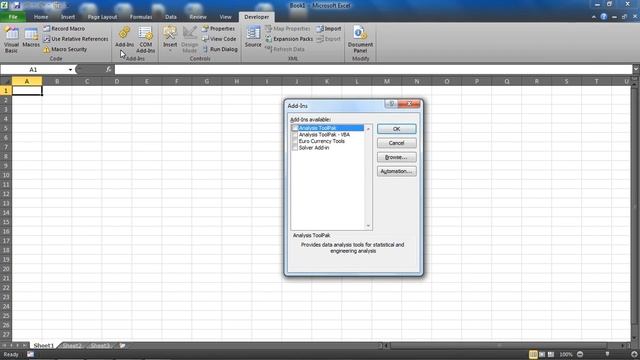640x360 pixels.
Task: Click Run Dialog
Action: pyautogui.click(x=220, y=49)
